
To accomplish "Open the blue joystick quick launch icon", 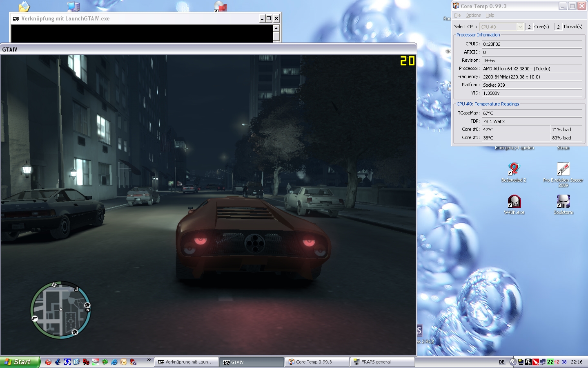I will click(58, 362).
